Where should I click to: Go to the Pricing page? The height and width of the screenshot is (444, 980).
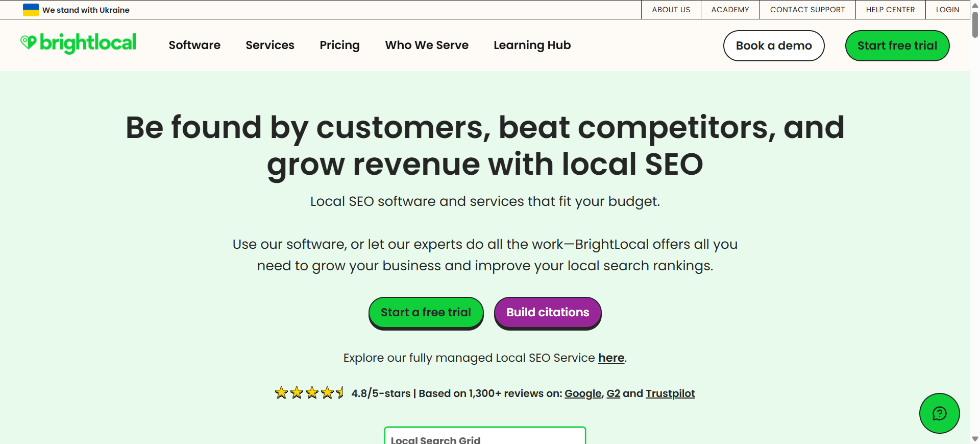[339, 45]
